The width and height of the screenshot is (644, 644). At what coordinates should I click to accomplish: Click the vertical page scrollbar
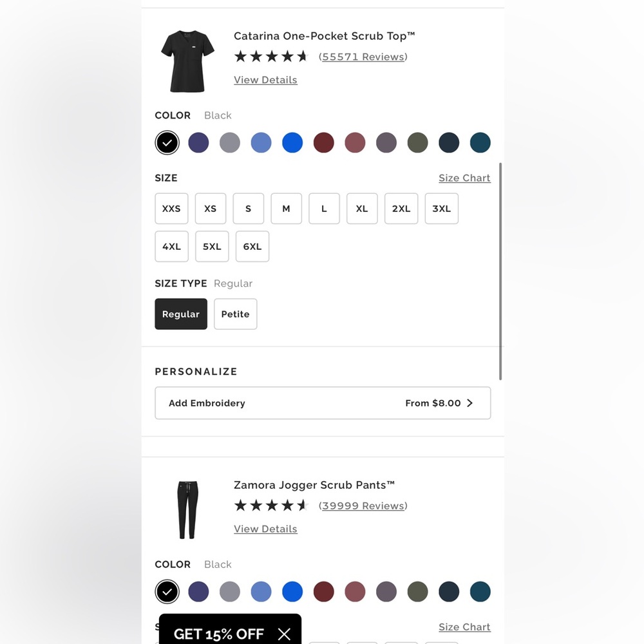pyautogui.click(x=500, y=270)
